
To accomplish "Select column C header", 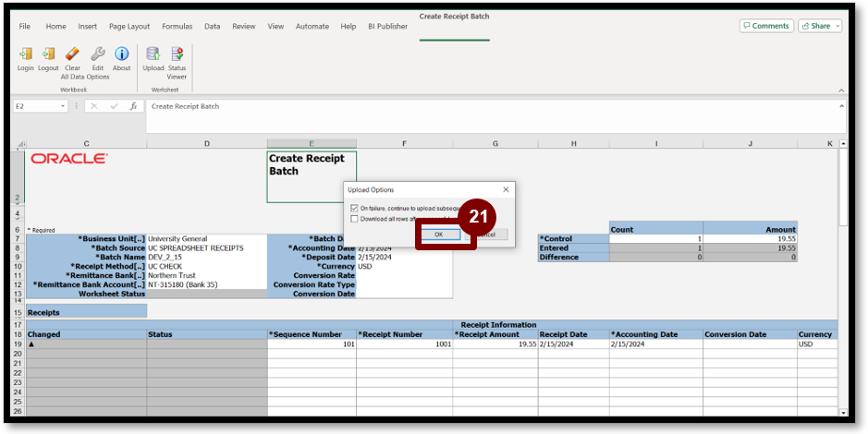I will [x=86, y=144].
